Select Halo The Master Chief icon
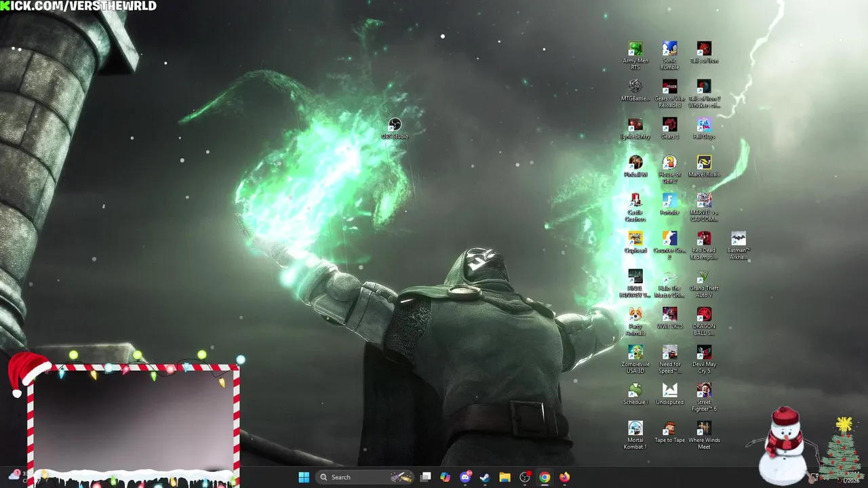The width and height of the screenshot is (868, 488). (x=669, y=283)
